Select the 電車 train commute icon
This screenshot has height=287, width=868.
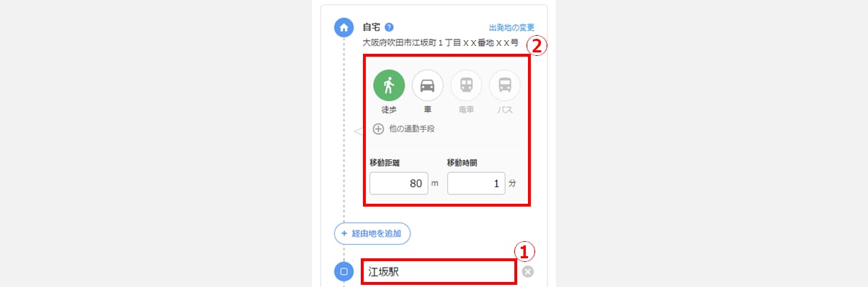click(466, 85)
